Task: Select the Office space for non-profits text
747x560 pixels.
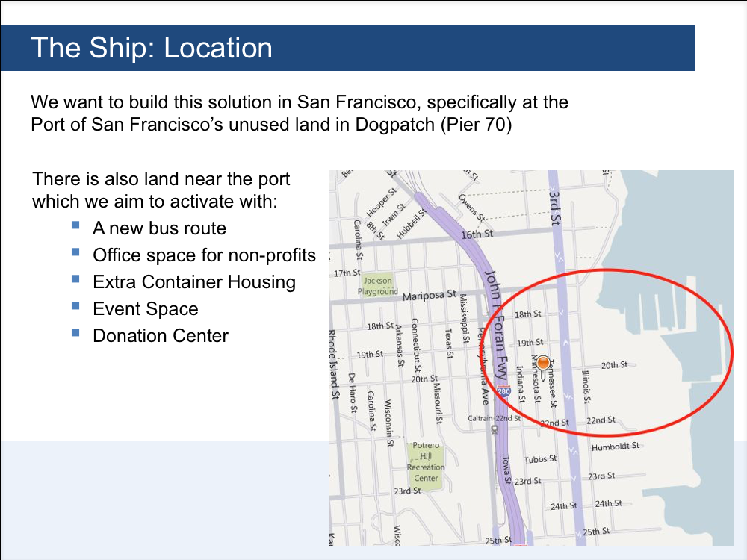Action: coord(204,255)
